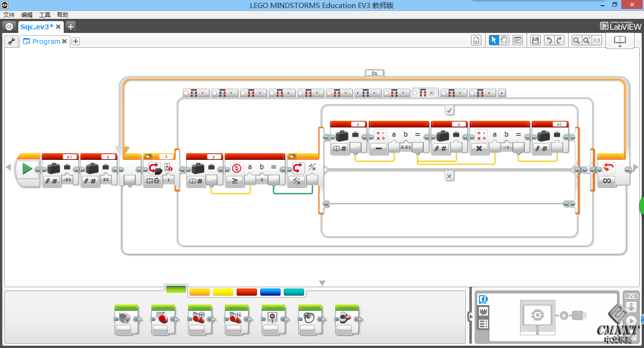Reset zoom to 1:1
The height and width of the screenshot is (348, 644).
coord(597,41)
